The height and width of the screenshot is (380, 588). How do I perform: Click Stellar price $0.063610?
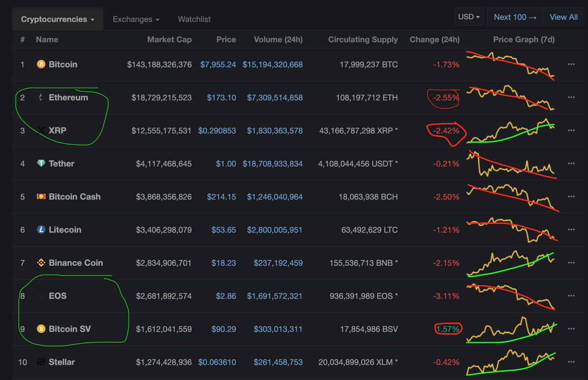217,362
